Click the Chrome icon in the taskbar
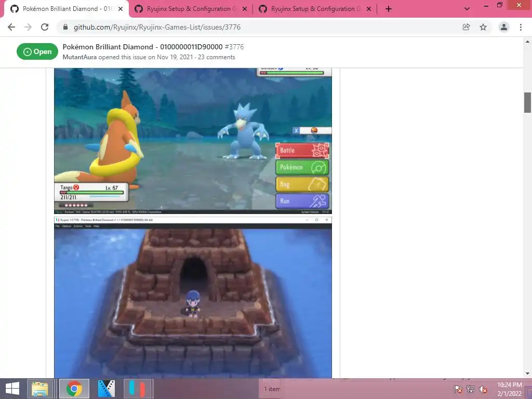 click(74, 389)
